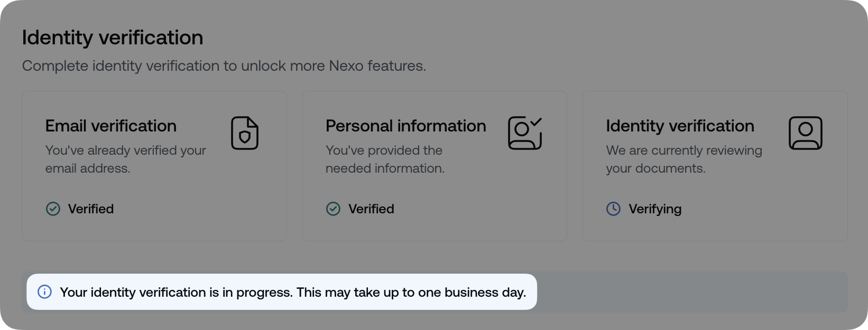
Task: Click the subtitle about unlocking Nexo features
Action: [x=224, y=65]
